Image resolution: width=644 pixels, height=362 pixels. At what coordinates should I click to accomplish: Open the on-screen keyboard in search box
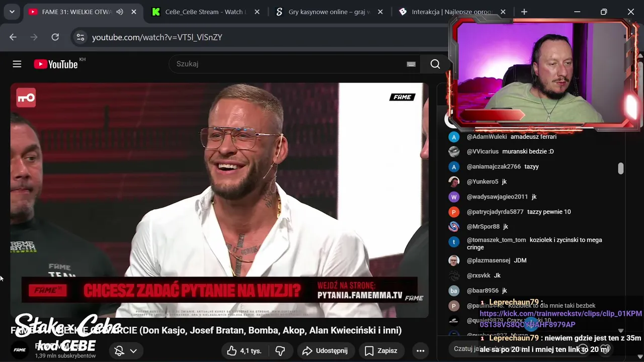(411, 64)
